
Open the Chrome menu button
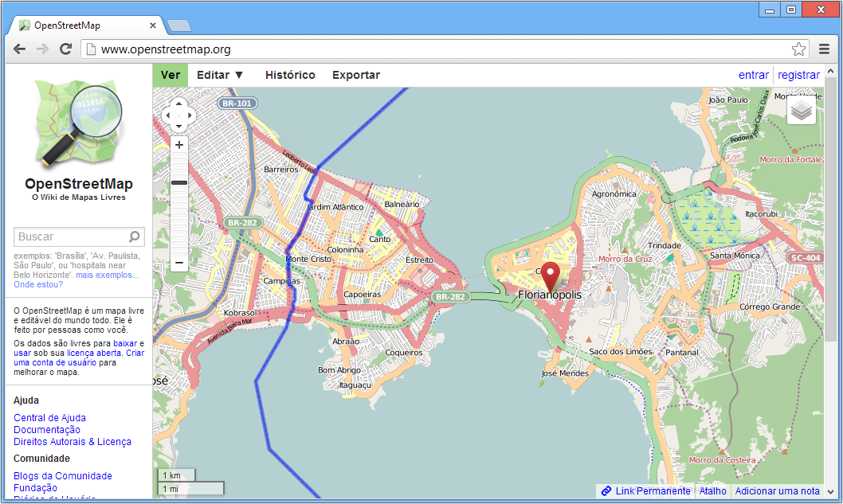824,49
